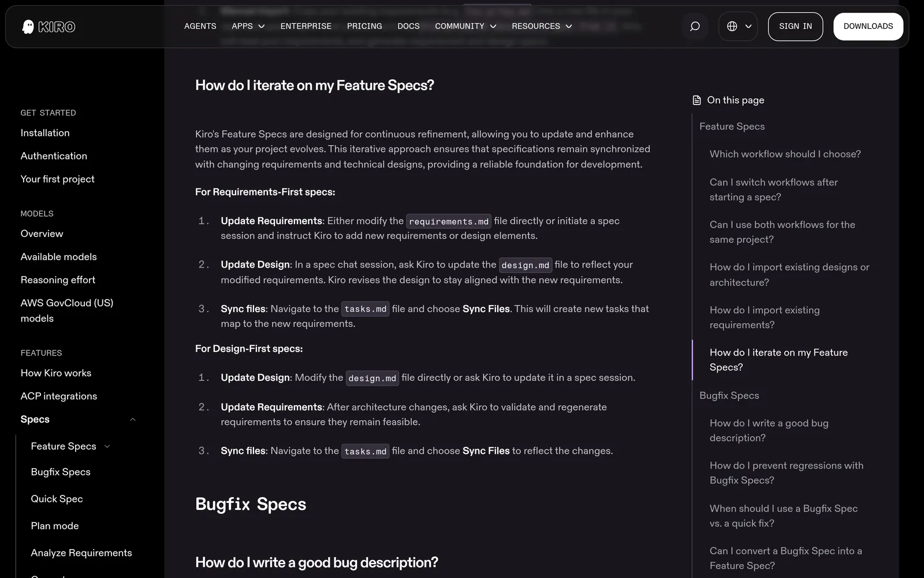The image size is (924, 578).
Task: Select Quick Spec in sidebar tree
Action: [57, 499]
